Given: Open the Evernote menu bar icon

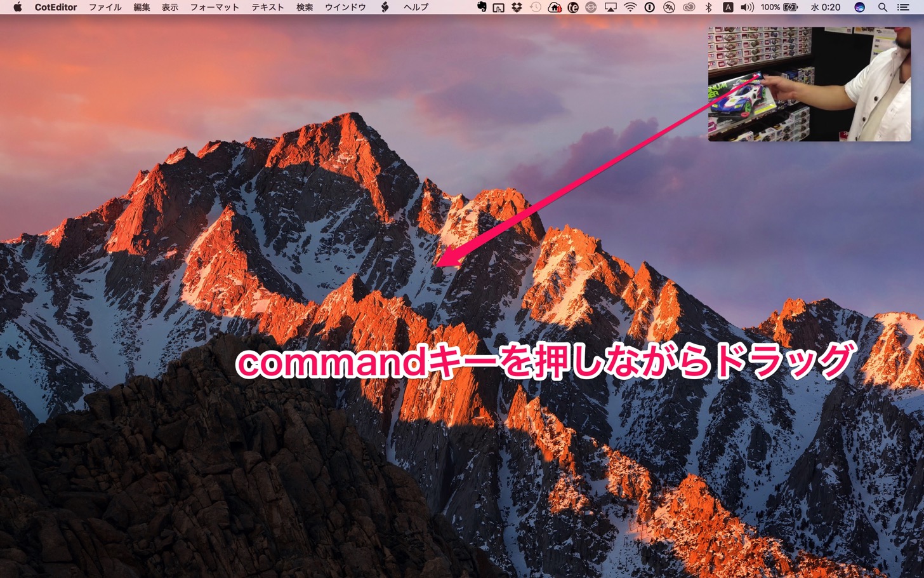Looking at the screenshot, I should (482, 8).
